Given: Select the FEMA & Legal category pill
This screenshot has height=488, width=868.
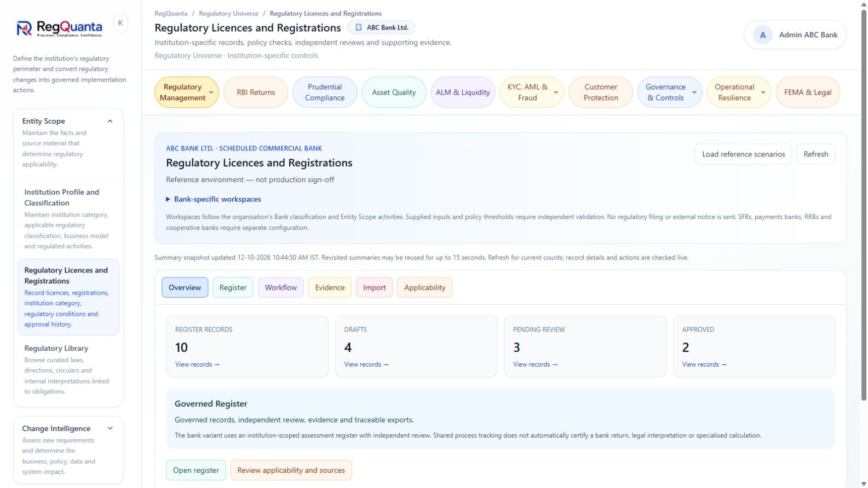Looking at the screenshot, I should (808, 92).
